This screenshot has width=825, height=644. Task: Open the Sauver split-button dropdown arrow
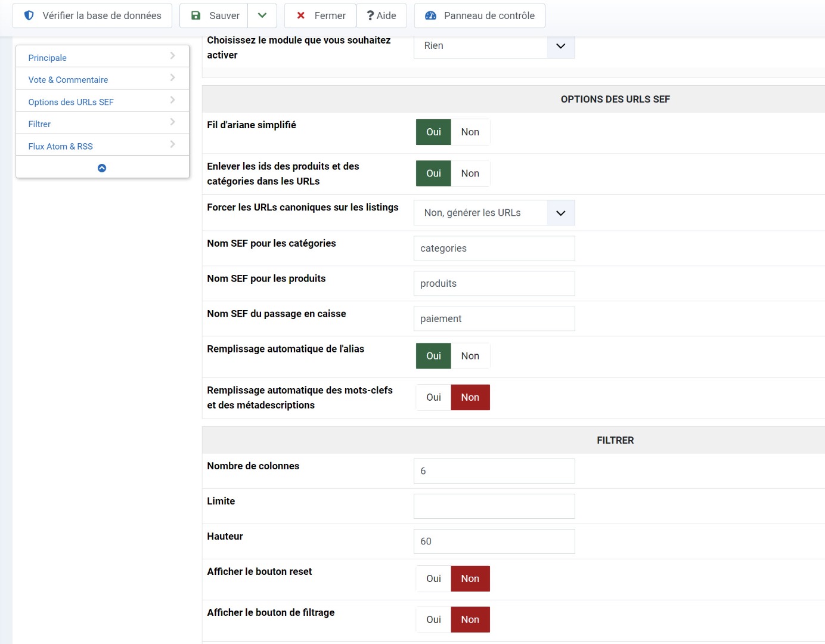262,16
